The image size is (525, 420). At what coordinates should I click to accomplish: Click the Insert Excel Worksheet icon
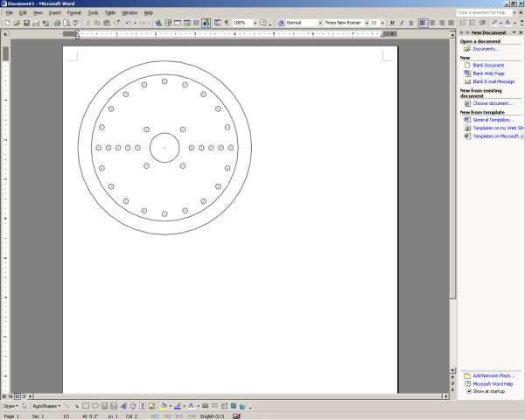(187, 23)
